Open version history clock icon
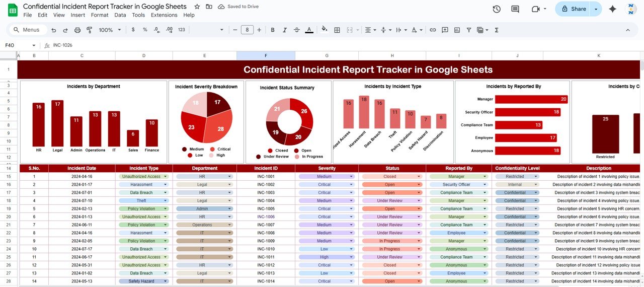Viewport: 644px width, 287px height. tap(497, 9)
